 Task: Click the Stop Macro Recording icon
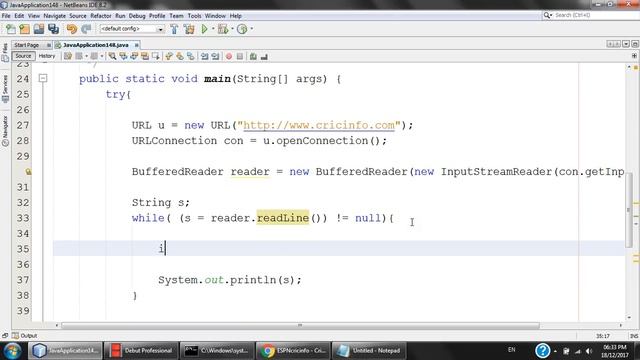click(x=240, y=56)
